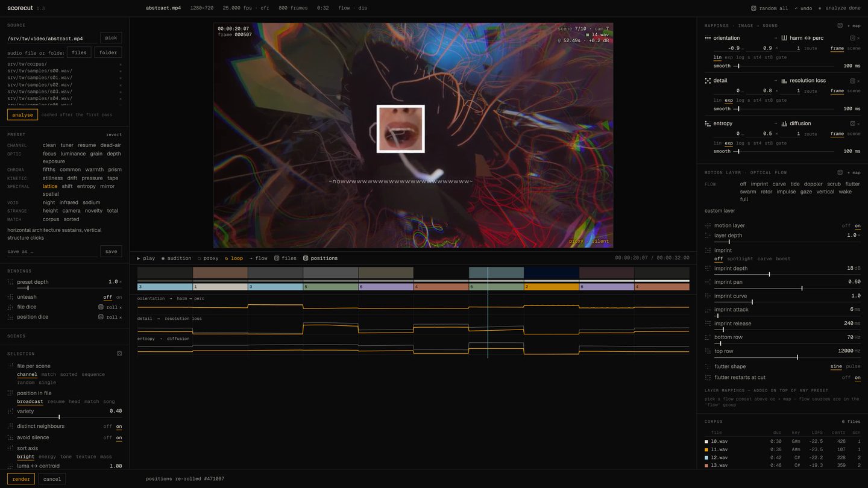The image size is (868, 488).
Task: Click the pick button for source path
Action: [111, 38]
